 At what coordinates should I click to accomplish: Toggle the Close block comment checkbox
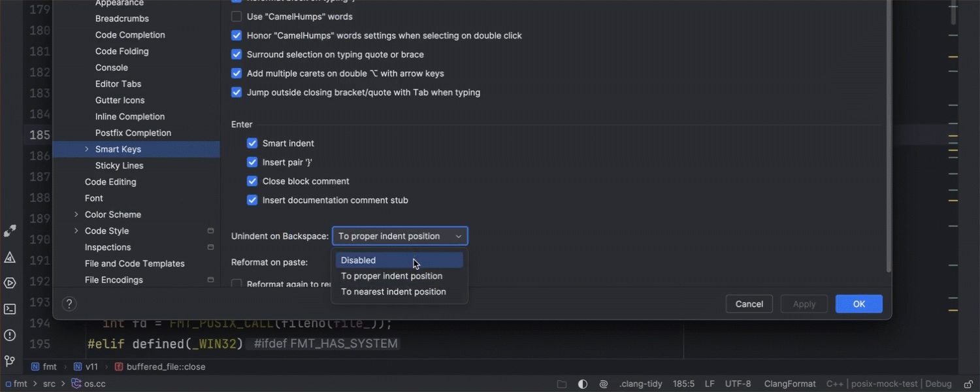pos(252,181)
